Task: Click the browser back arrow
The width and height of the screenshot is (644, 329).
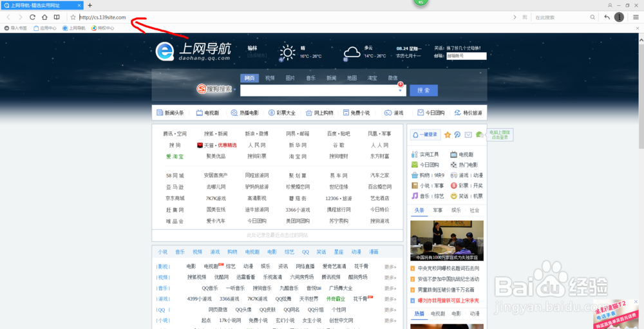Action: 8,17
